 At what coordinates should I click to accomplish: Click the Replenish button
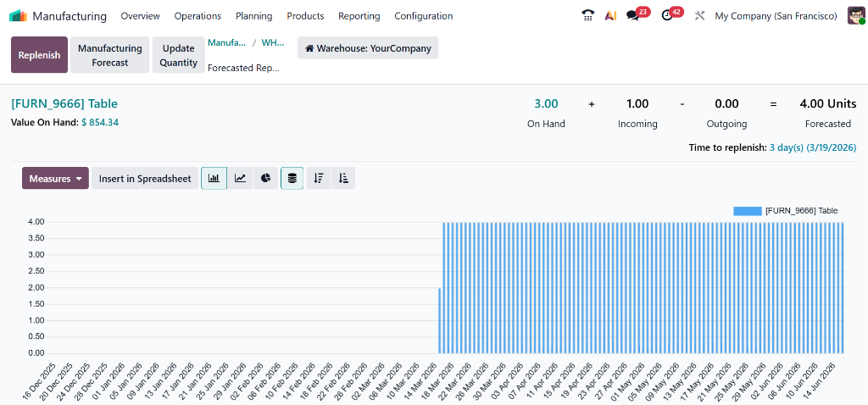coord(39,55)
